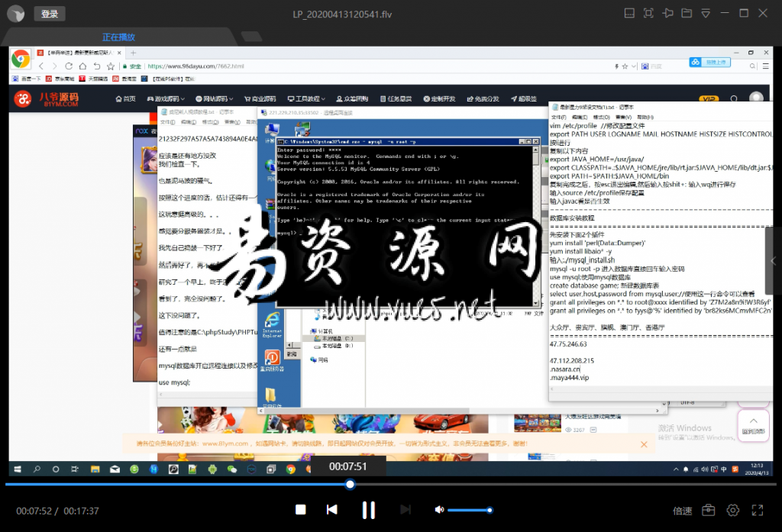This screenshot has width=782, height=532.
Task: Click the greyed-out next track button
Action: click(406, 510)
